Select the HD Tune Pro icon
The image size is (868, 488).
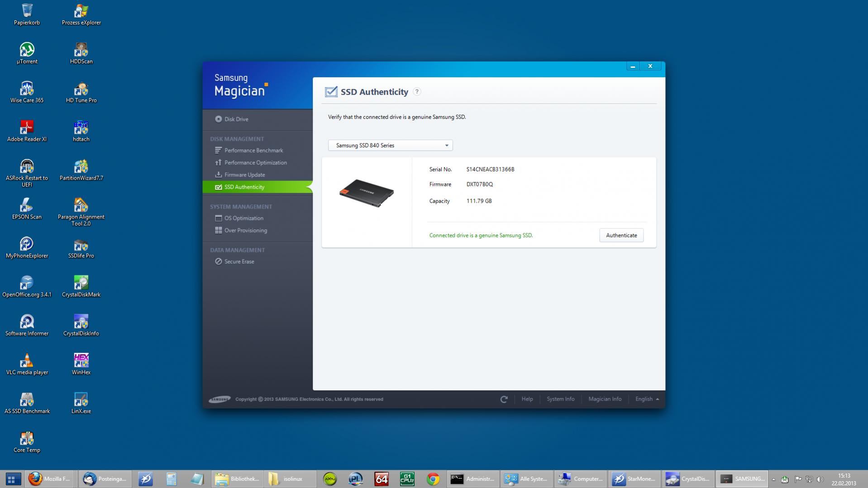tap(81, 92)
